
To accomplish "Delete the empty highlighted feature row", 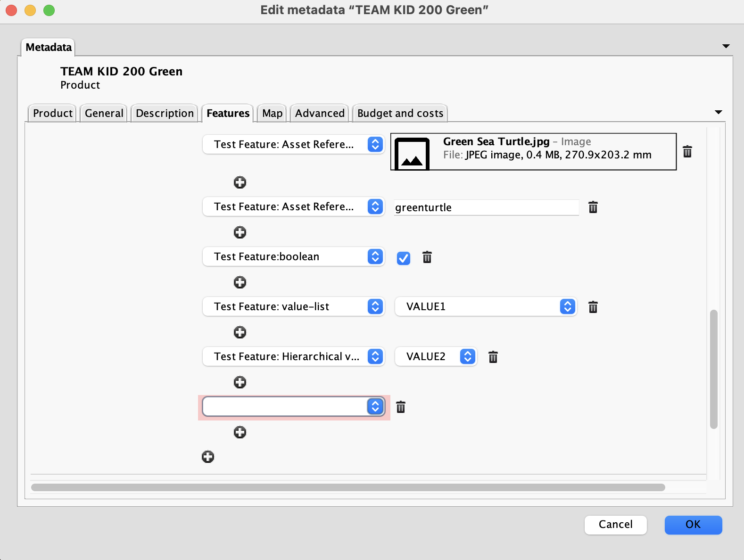I will (401, 407).
